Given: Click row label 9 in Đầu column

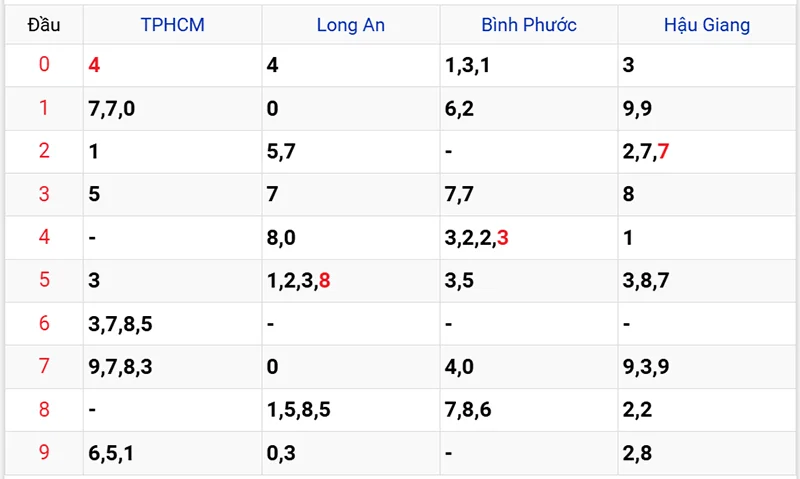Looking at the screenshot, I should 43,452.
